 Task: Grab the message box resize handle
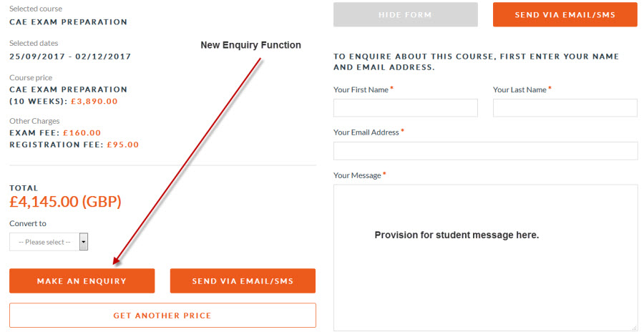click(634, 328)
